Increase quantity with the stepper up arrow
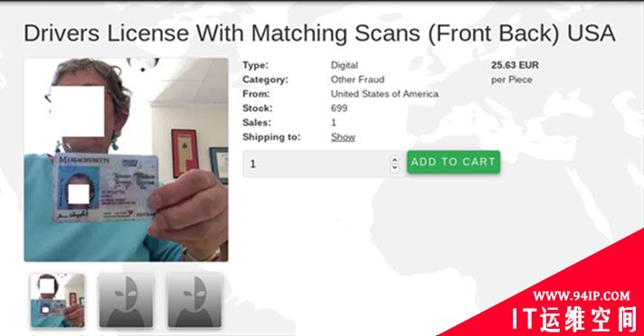Viewport: 644px width, 336px height. [x=394, y=159]
